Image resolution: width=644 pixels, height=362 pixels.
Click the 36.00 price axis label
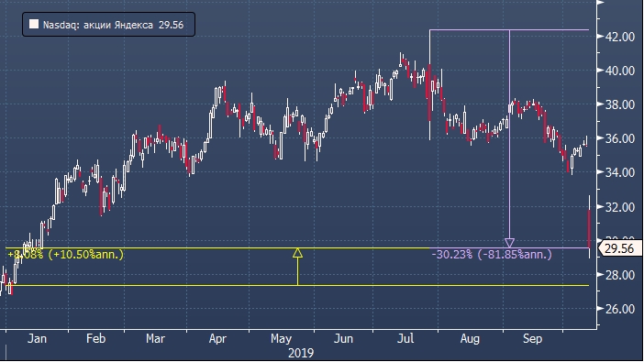(619, 138)
